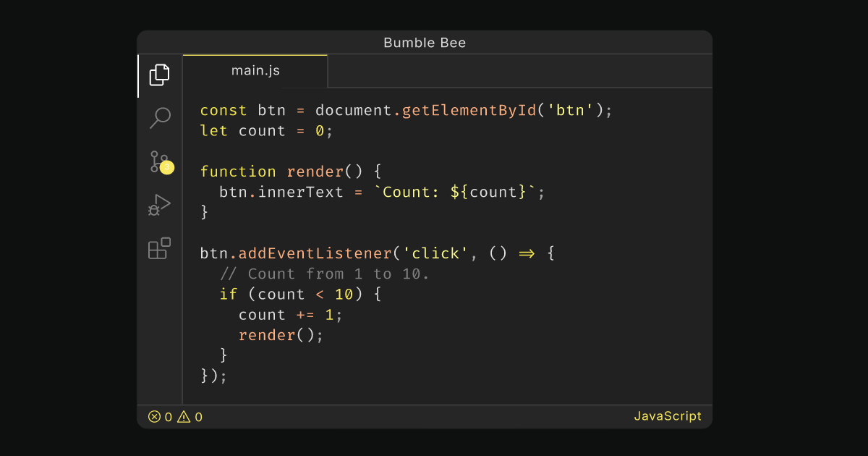Click the errors icon in status bar

[155, 416]
